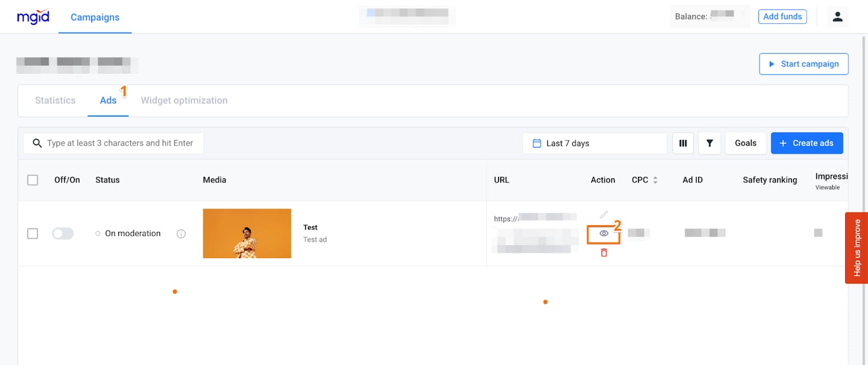Click the Create ads button
Viewport: 868px width, 365px height.
point(807,143)
